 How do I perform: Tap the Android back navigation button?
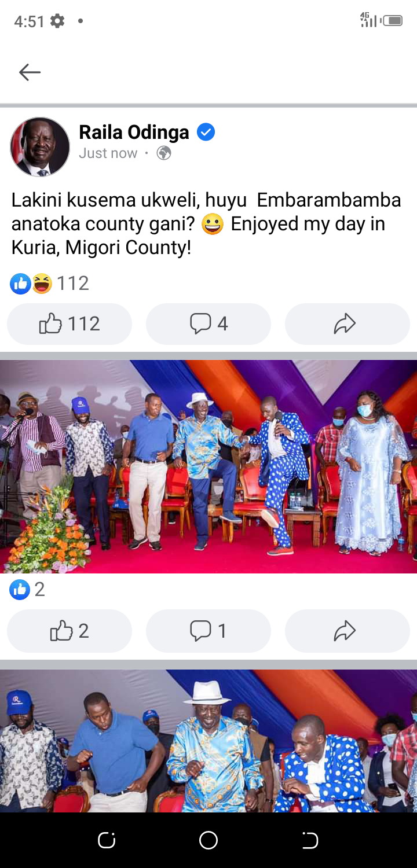[x=310, y=840]
